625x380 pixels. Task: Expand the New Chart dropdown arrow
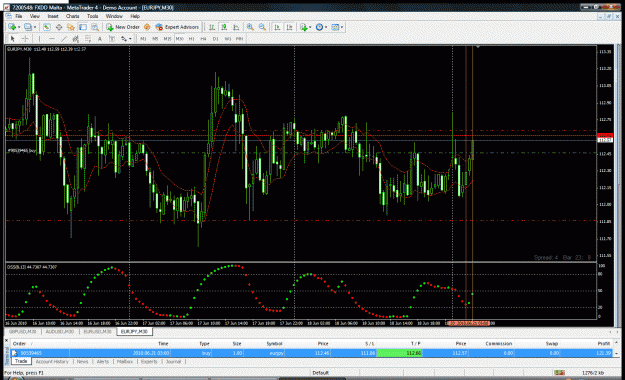point(19,27)
